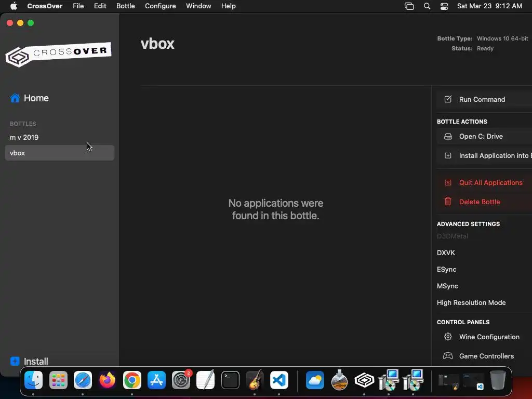The height and width of the screenshot is (399, 532).
Task: Open Control Center in the menu bar
Action: coord(444,6)
